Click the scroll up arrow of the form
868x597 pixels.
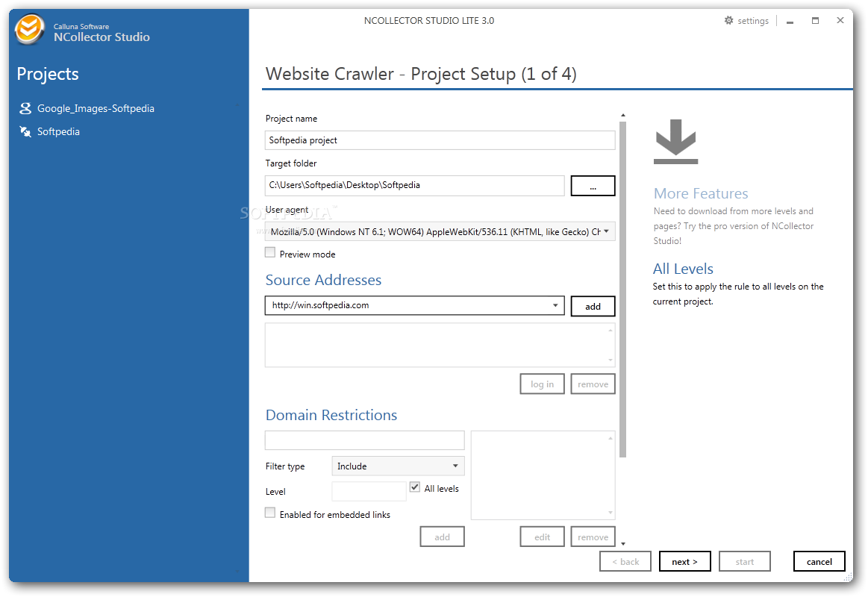pos(622,115)
